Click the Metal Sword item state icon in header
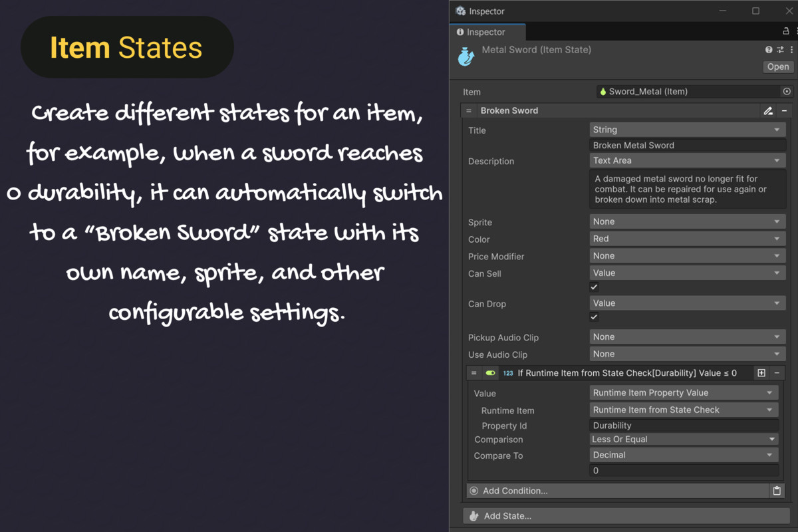Image resolution: width=798 pixels, height=532 pixels. pos(465,56)
